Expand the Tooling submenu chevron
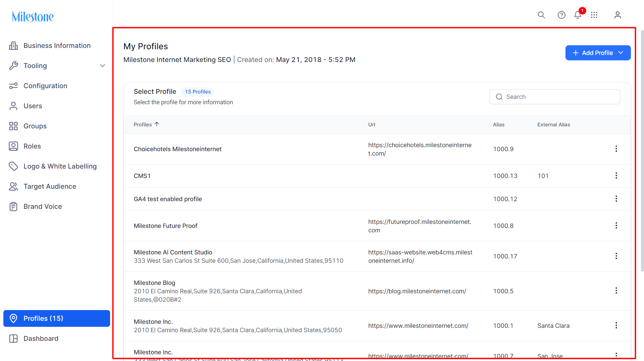Screen dimensions: 644x361 (103, 66)
